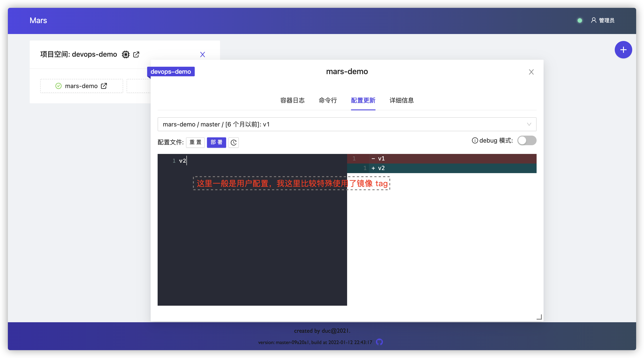Open the CPU/resource icon beside devops-demo
This screenshot has width=644, height=358.
pos(126,54)
